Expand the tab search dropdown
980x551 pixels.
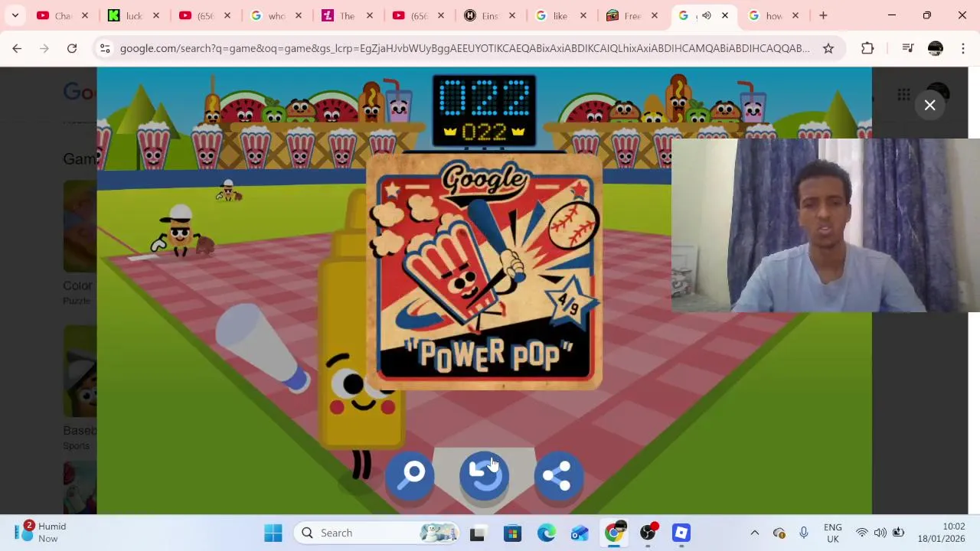click(x=15, y=15)
